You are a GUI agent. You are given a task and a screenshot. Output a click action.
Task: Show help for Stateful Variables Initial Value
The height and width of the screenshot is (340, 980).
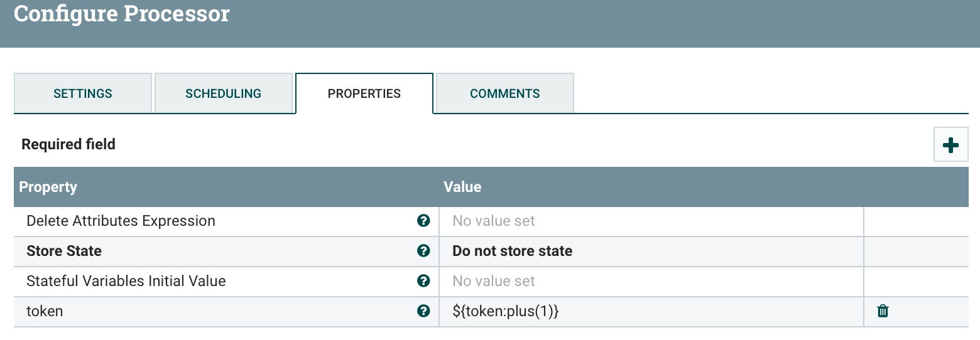(x=423, y=281)
